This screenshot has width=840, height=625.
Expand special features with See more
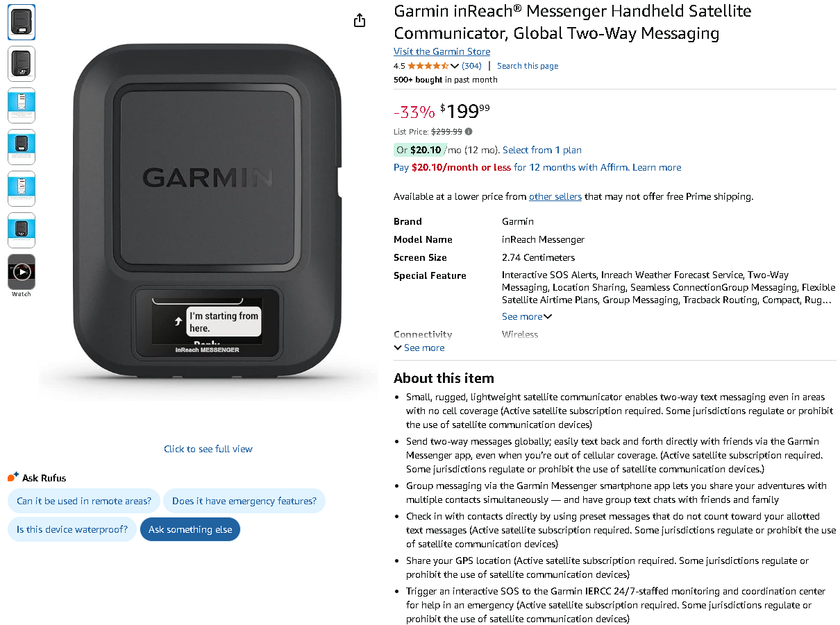(x=527, y=317)
